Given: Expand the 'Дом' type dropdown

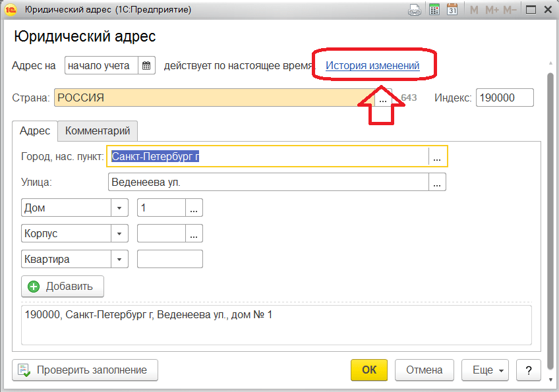Looking at the screenshot, I should pyautogui.click(x=119, y=208).
